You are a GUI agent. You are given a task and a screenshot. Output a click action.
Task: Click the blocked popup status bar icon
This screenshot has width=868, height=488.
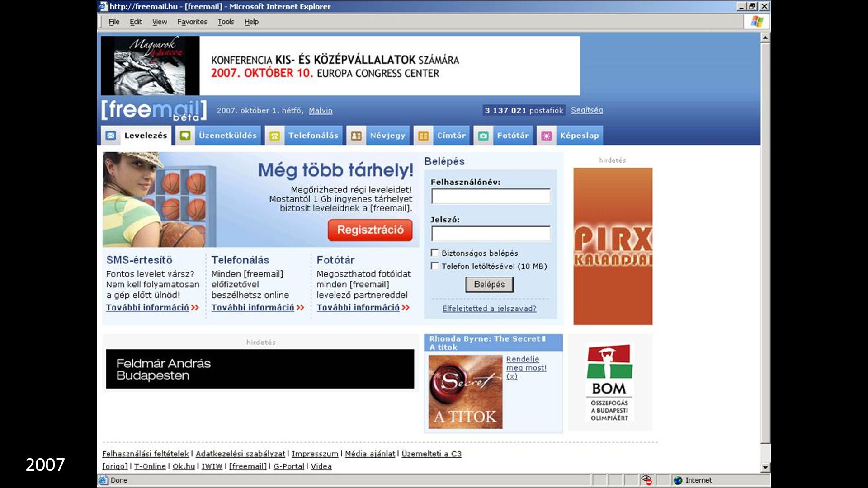(x=646, y=480)
